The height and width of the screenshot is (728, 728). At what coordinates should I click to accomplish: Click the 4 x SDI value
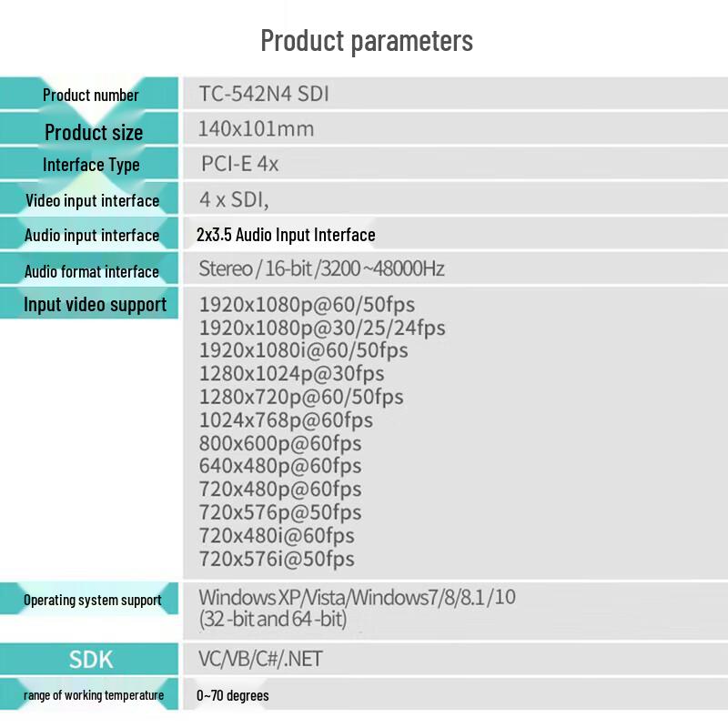coord(234,199)
